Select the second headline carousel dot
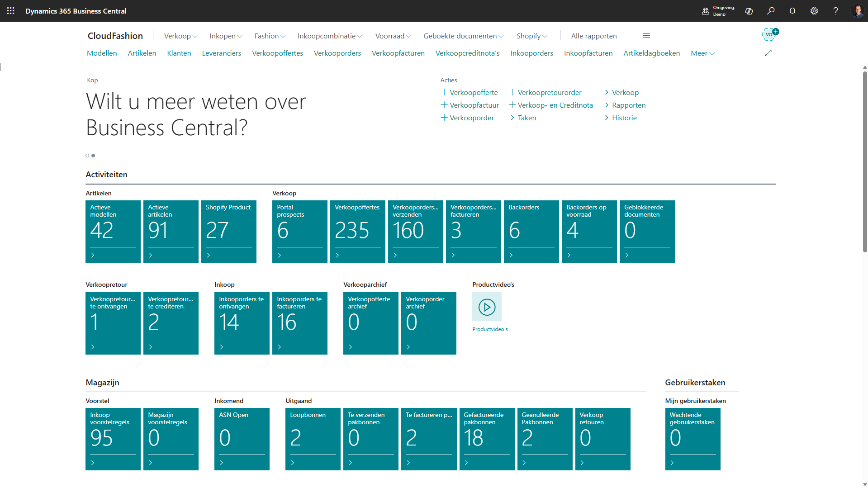The width and height of the screenshot is (868, 488). (93, 156)
